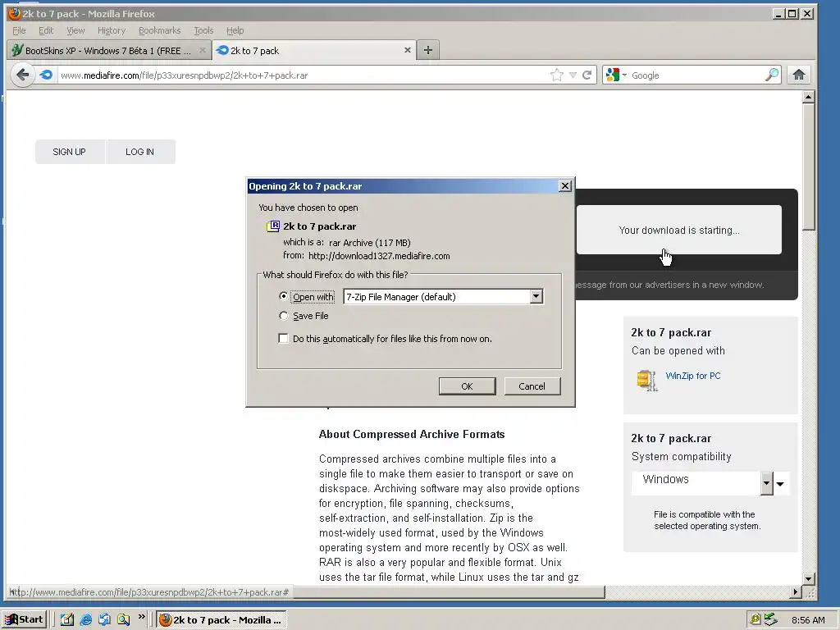Go to the Firefox home page icon
The height and width of the screenshot is (630, 840).
click(799, 75)
